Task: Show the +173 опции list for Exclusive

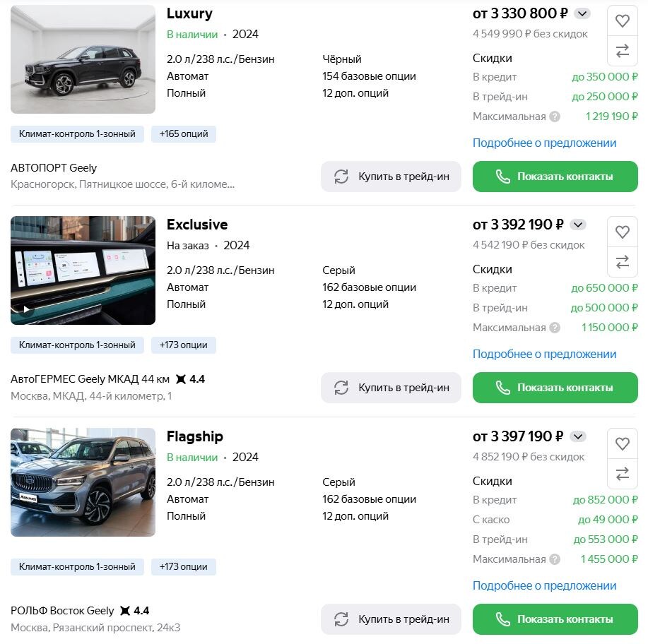Action: pos(183,345)
